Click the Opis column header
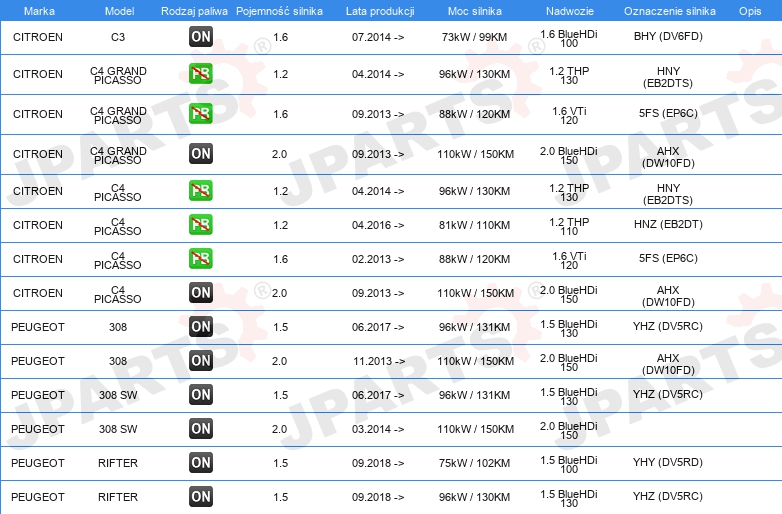 (x=750, y=11)
